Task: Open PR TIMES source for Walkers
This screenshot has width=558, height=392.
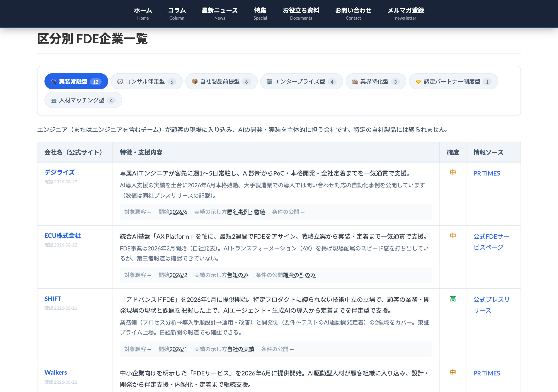Action: tap(487, 373)
